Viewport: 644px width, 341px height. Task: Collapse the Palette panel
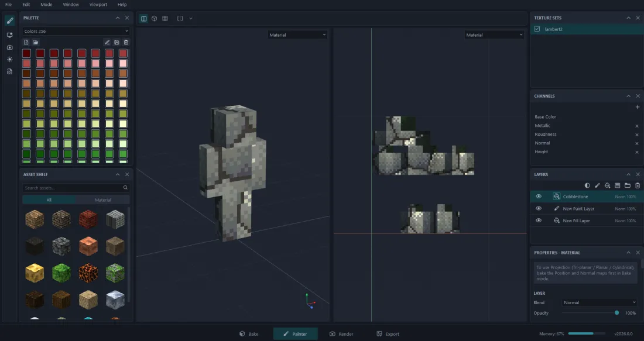click(x=118, y=18)
